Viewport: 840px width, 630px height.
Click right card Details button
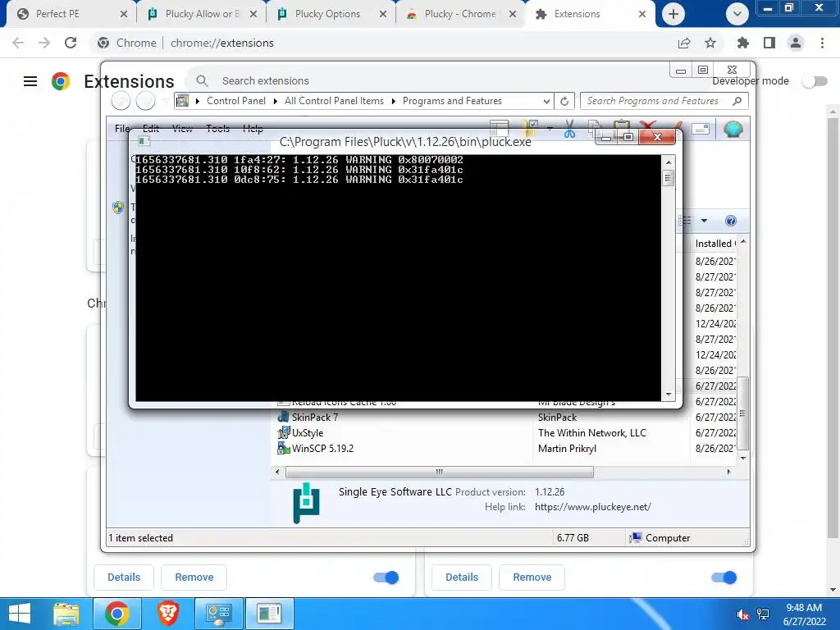(462, 577)
